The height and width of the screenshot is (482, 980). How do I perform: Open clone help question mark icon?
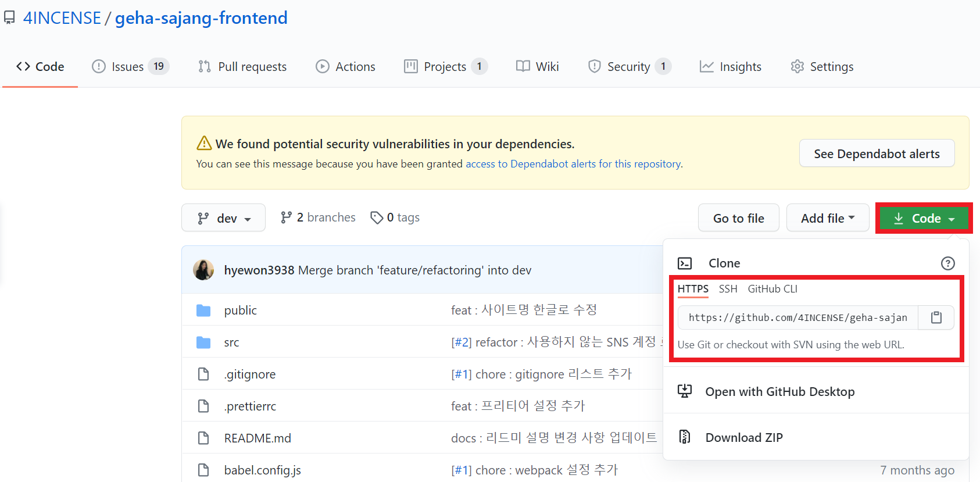[947, 263]
